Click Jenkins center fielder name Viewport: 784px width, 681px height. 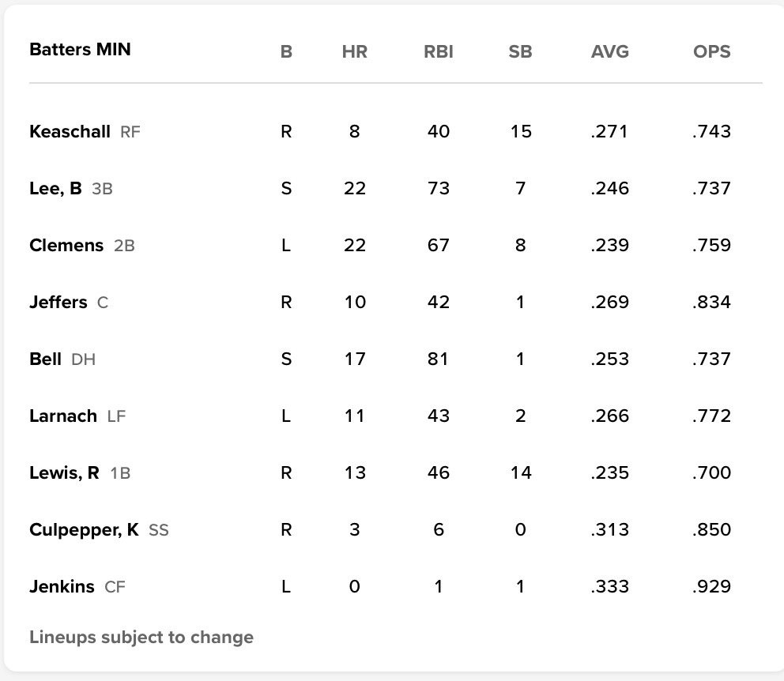coord(62,586)
